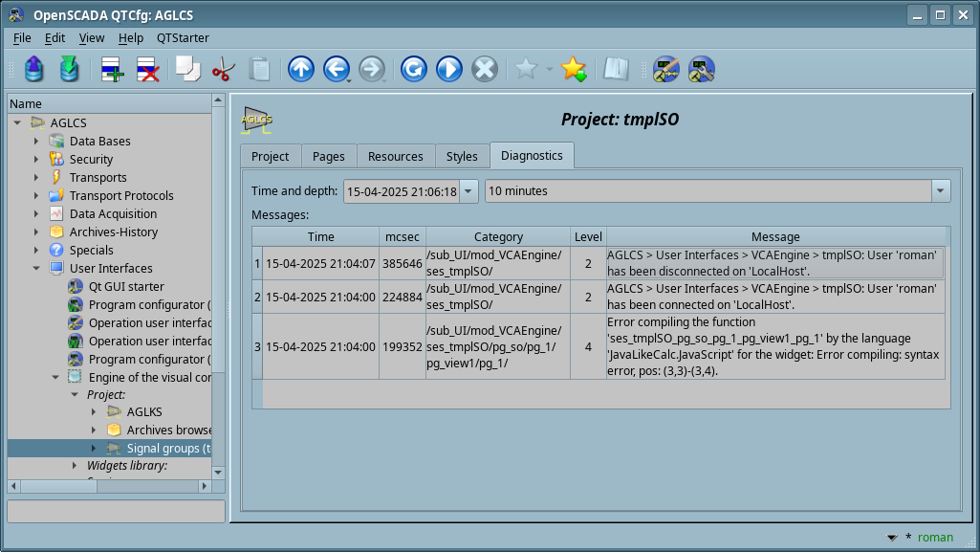
Task: Click the Add item toolbar icon
Action: (x=112, y=69)
